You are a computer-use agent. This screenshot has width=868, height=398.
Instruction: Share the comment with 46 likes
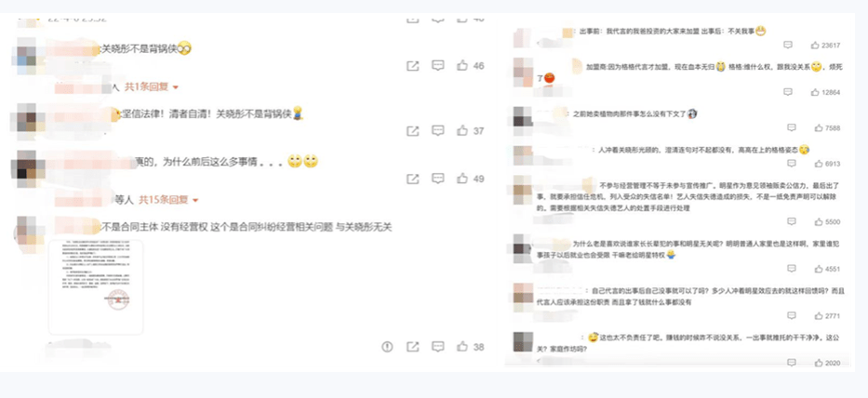[x=412, y=66]
